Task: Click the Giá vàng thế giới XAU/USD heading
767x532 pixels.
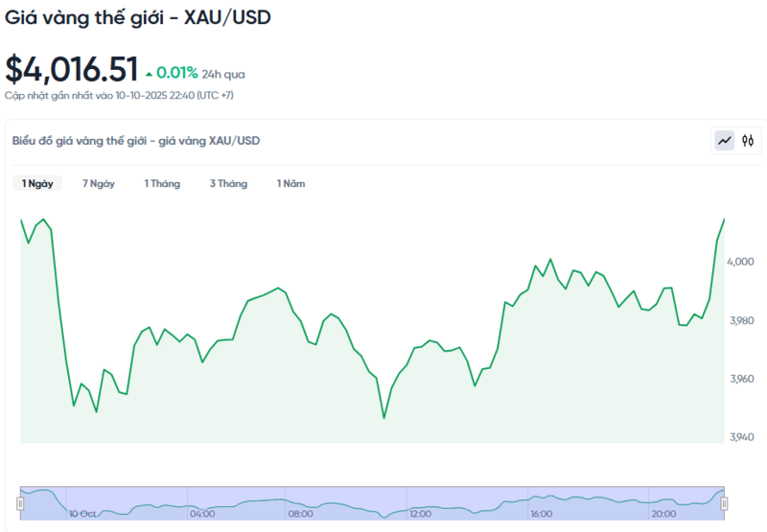Action: pyautogui.click(x=138, y=18)
